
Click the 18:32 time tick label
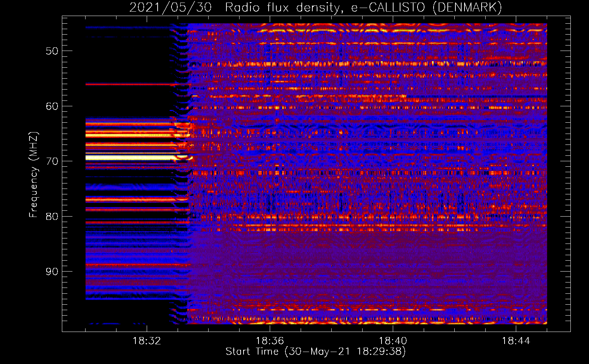point(147,341)
